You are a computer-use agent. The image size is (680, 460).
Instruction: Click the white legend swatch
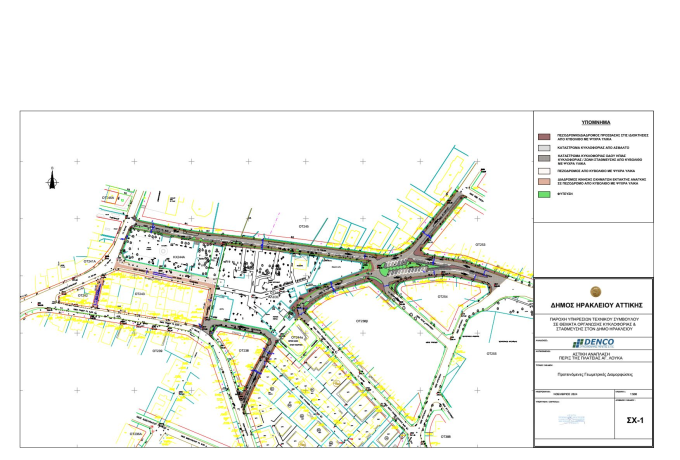pyautogui.click(x=545, y=171)
